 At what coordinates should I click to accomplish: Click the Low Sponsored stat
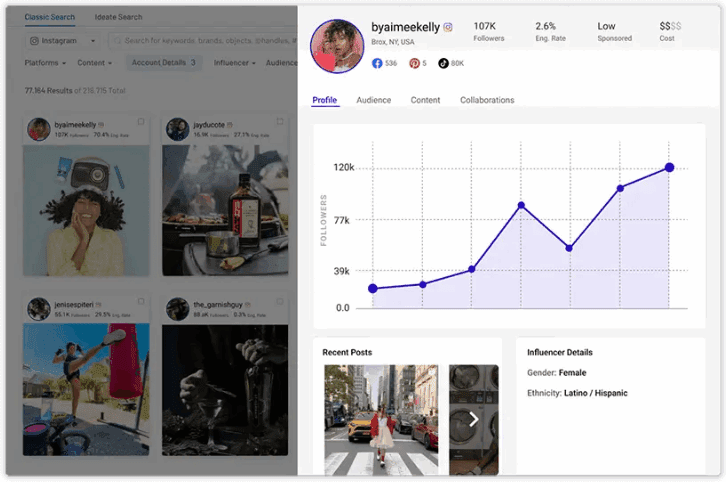tap(614, 31)
